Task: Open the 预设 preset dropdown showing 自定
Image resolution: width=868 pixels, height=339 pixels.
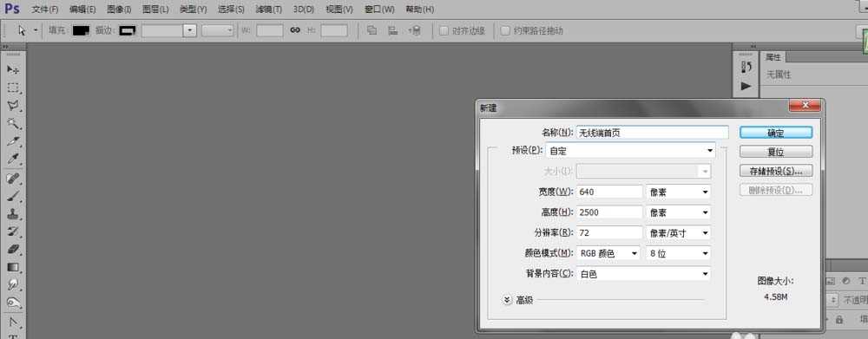Action: point(630,150)
